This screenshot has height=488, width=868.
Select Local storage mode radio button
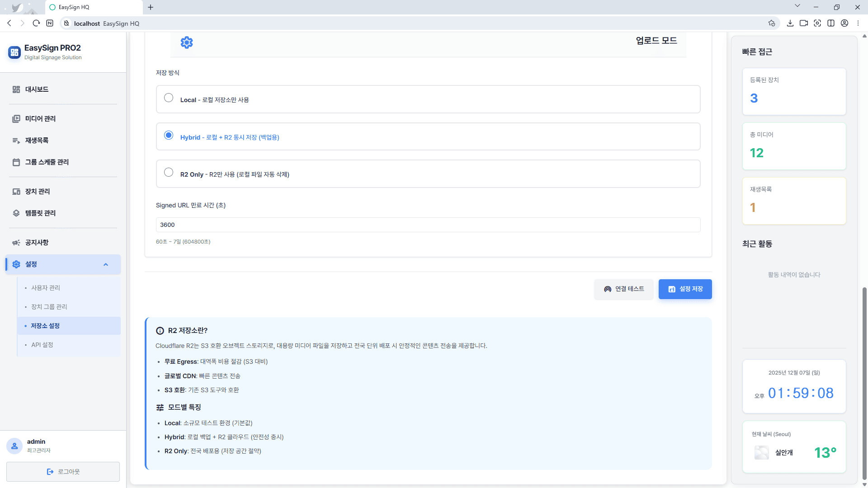click(x=169, y=98)
